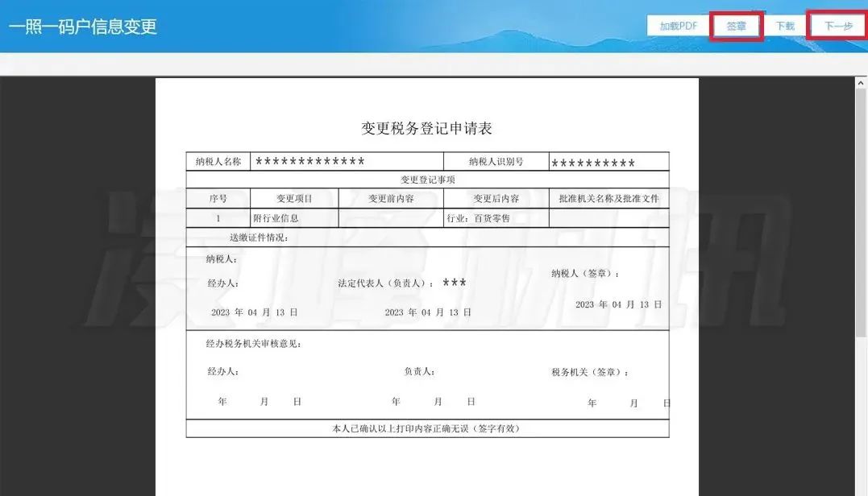Click the 变更后内容 column header
The height and width of the screenshot is (496, 868).
point(496,199)
